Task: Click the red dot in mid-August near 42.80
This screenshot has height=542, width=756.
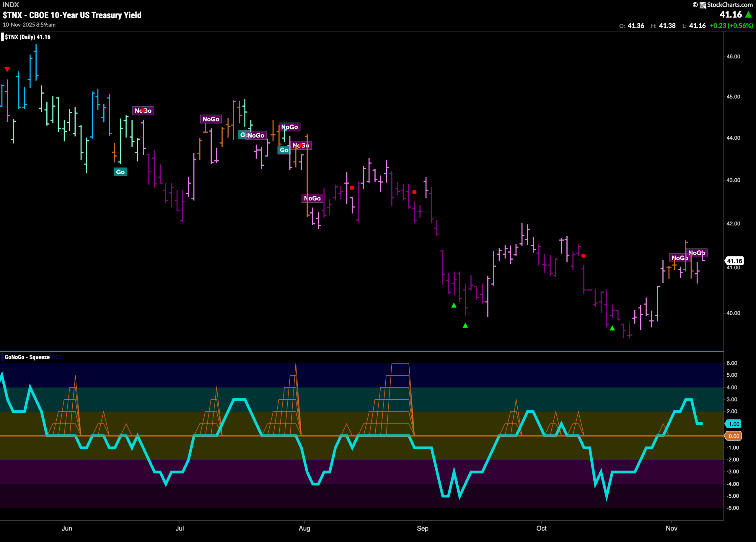Action: click(352, 188)
